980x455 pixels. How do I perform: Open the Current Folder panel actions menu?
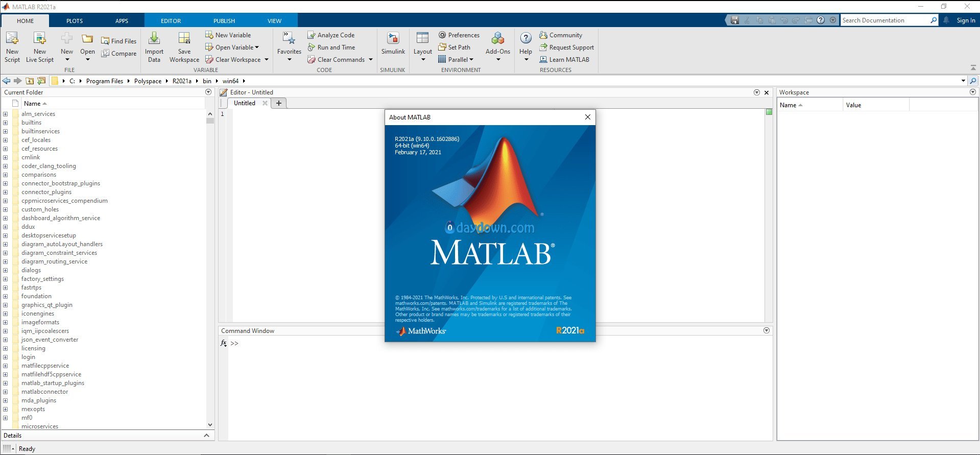[208, 92]
